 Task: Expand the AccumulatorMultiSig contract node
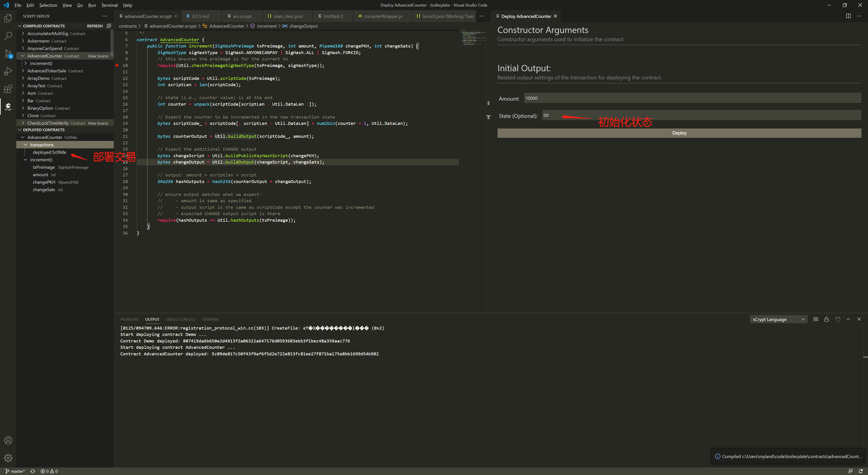[23, 33]
